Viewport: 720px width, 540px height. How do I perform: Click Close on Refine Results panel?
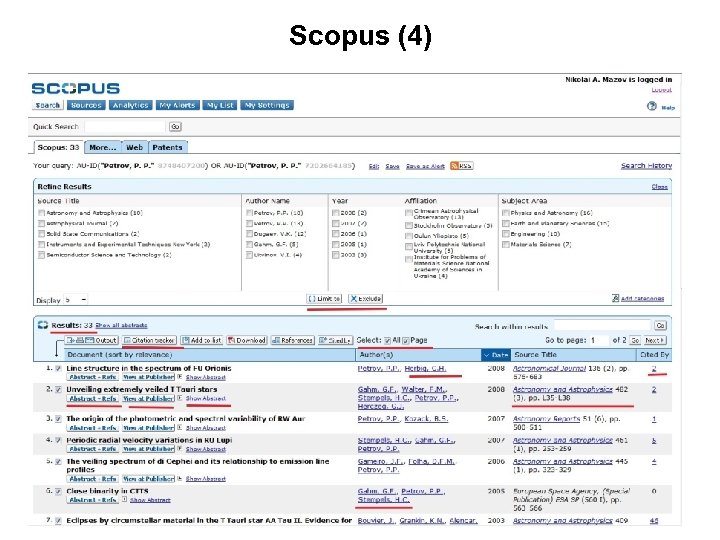click(x=659, y=187)
